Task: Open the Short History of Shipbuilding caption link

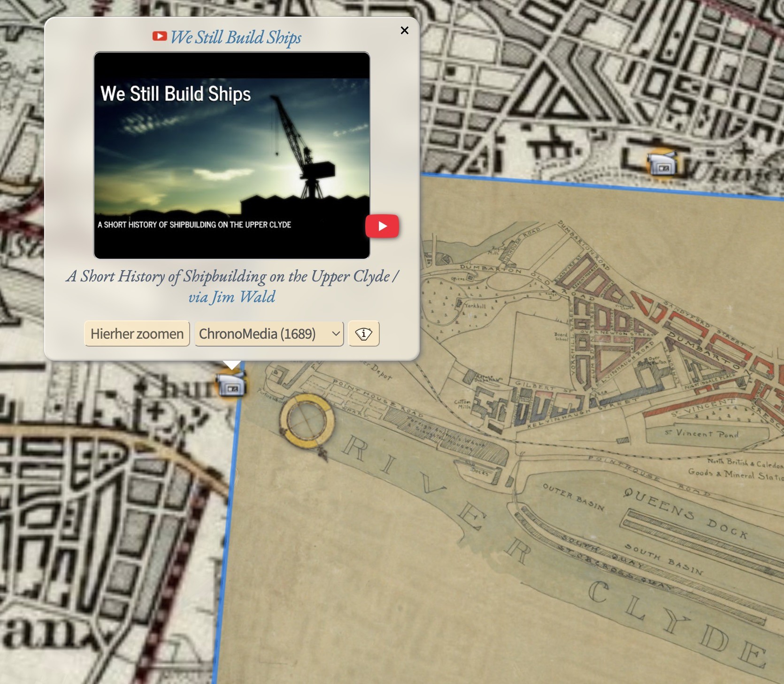Action: click(232, 286)
